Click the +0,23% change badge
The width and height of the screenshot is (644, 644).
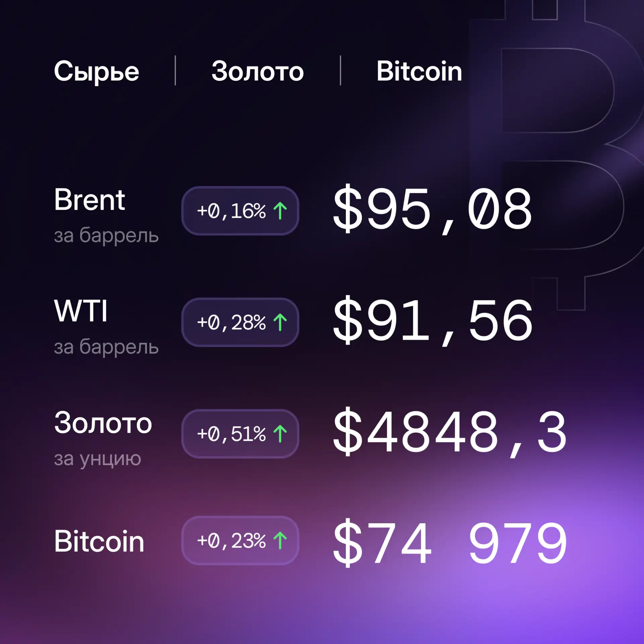coord(240,540)
